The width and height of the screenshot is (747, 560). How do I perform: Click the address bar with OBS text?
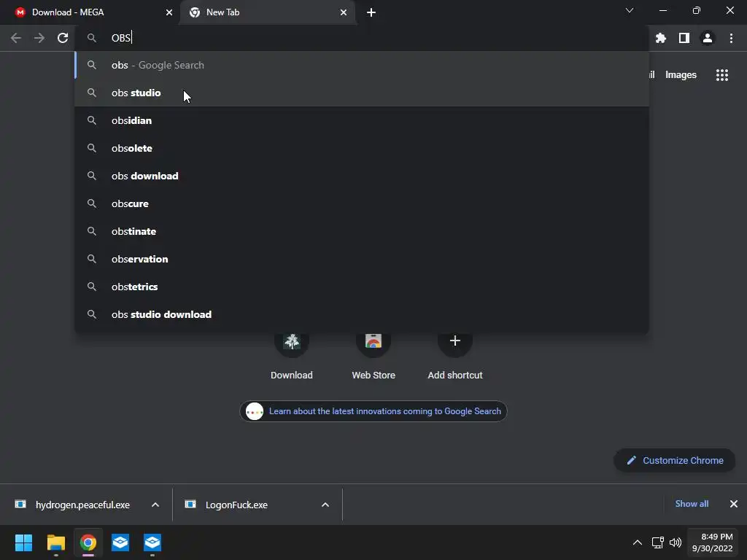[x=362, y=38]
